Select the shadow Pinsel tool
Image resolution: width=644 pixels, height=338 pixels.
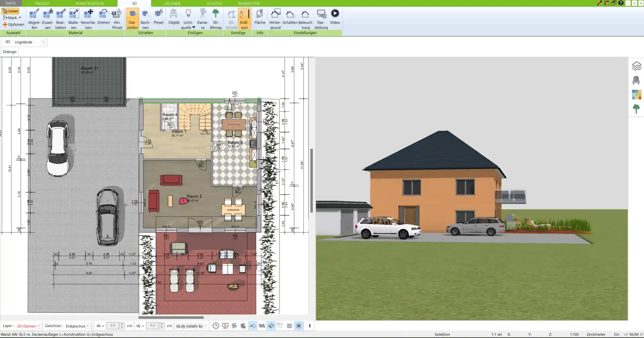(x=158, y=17)
